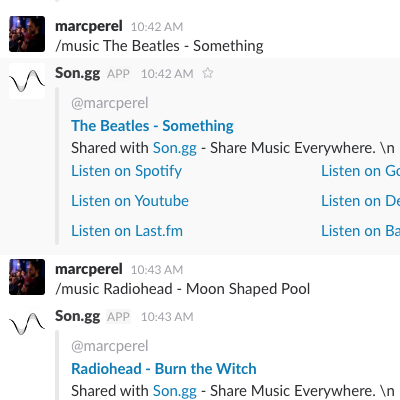The image size is (400, 400).
Task: Click the cut-off Listen on Go... link
Action: [360, 171]
